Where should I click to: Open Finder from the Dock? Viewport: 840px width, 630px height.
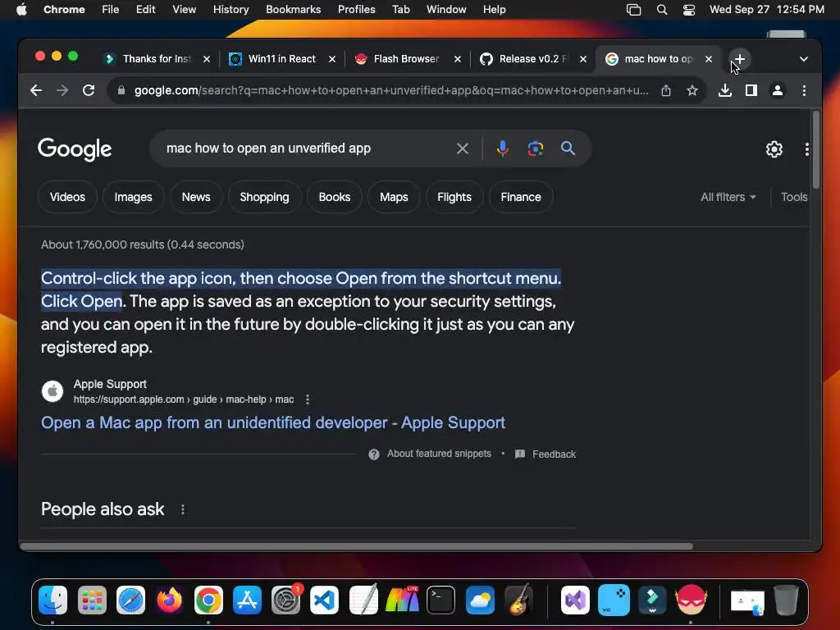[x=53, y=600]
